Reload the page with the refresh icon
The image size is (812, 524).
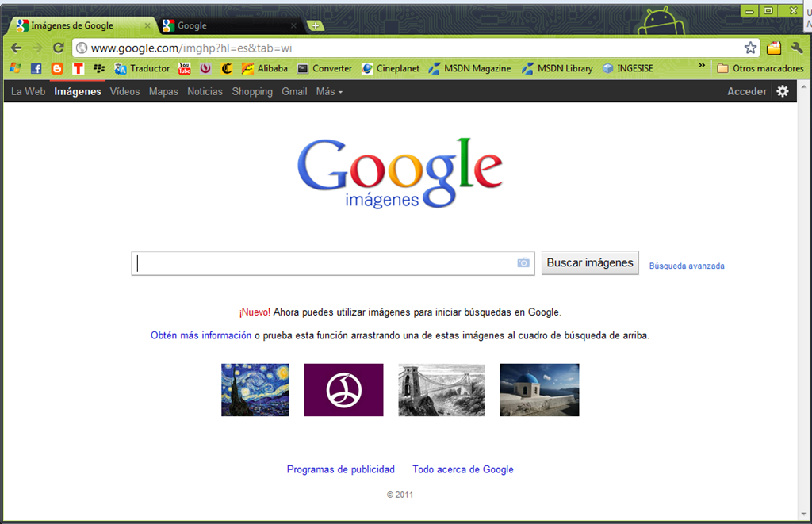pos(58,48)
